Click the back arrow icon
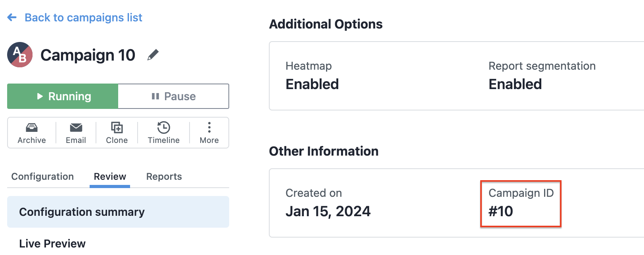This screenshot has height=255, width=644. click(x=12, y=17)
